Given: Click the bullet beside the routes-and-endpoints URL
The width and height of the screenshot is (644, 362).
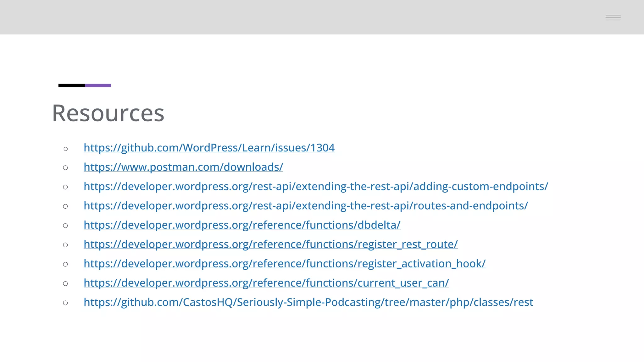Looking at the screenshot, I should point(65,206).
